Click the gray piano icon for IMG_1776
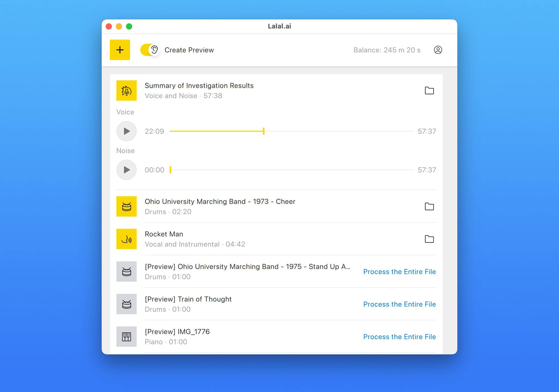 [126, 337]
